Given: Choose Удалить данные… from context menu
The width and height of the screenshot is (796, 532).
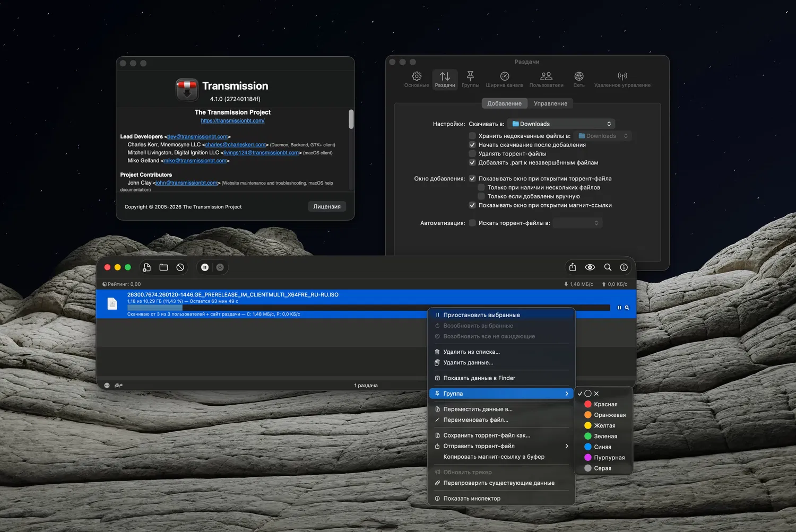Looking at the screenshot, I should coord(501,363).
